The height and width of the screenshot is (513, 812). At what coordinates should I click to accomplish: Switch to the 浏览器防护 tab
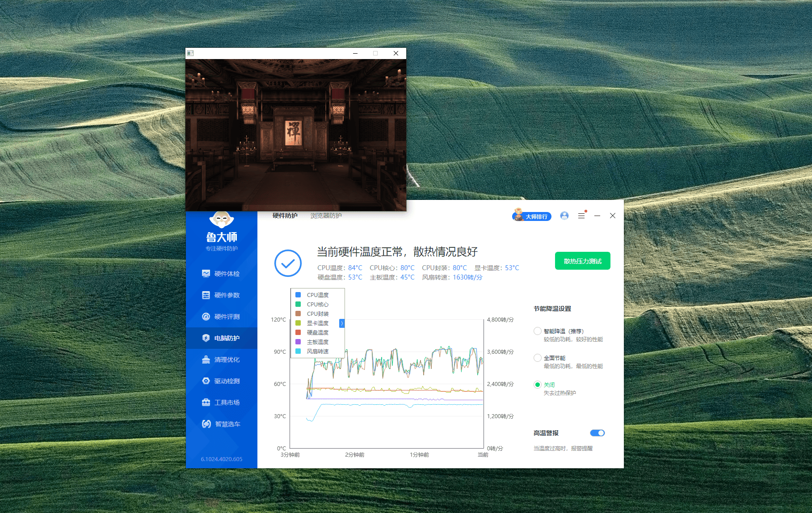click(x=326, y=215)
